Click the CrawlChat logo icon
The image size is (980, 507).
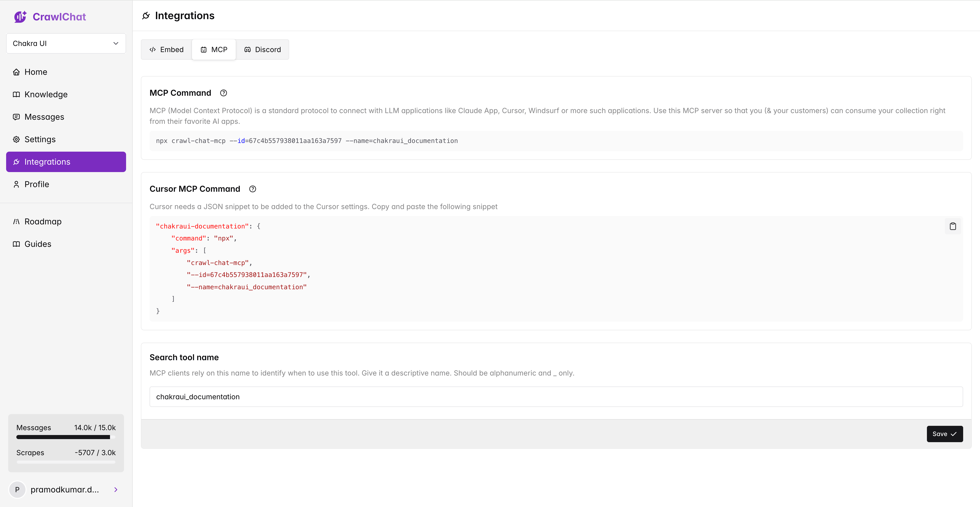coord(20,17)
